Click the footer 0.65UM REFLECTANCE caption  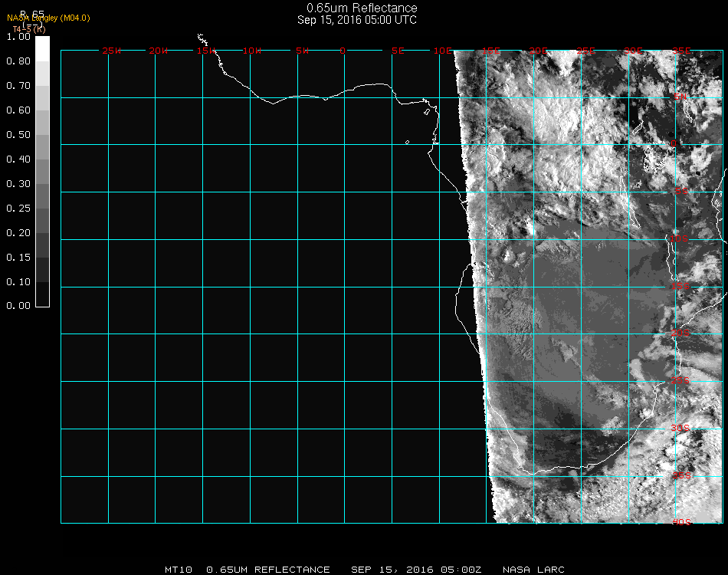click(x=268, y=570)
